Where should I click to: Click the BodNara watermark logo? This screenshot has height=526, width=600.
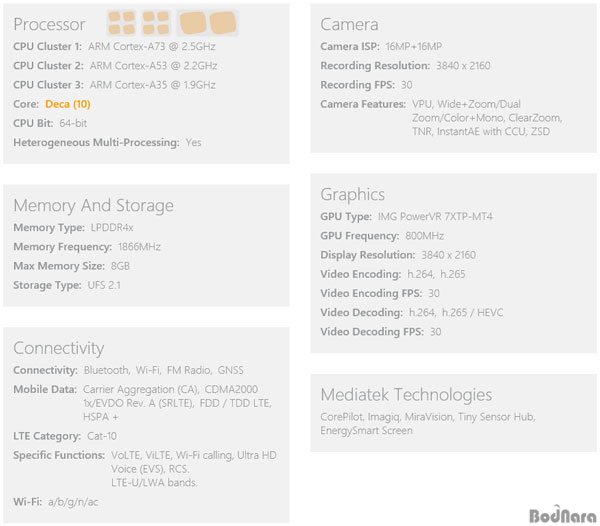[562, 515]
